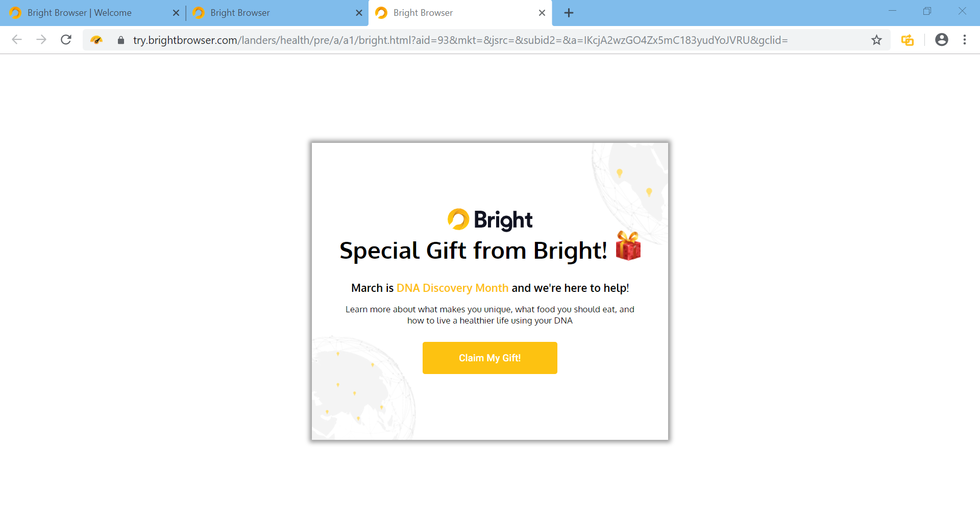View site security padlock info
The image size is (980, 522).
[x=121, y=40]
